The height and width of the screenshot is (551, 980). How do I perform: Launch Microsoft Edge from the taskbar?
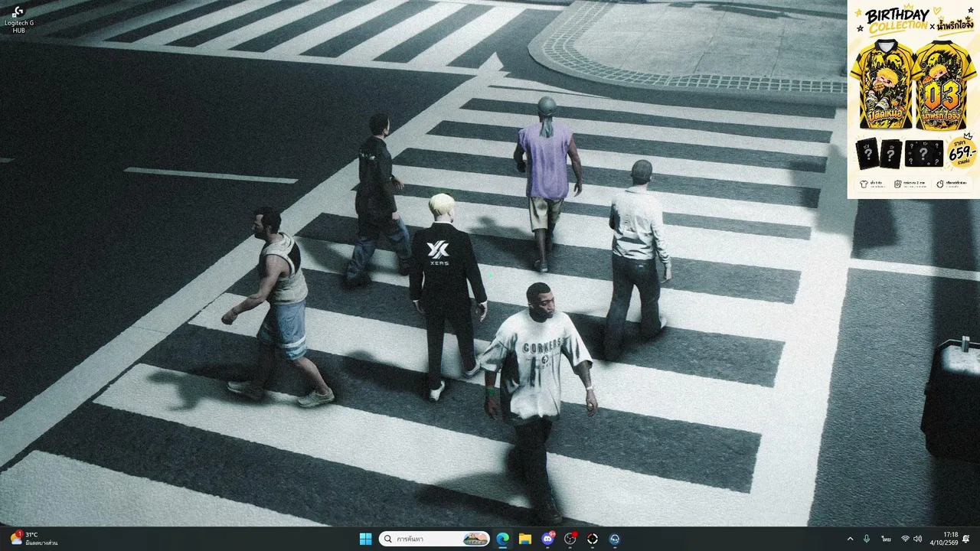coord(502,539)
